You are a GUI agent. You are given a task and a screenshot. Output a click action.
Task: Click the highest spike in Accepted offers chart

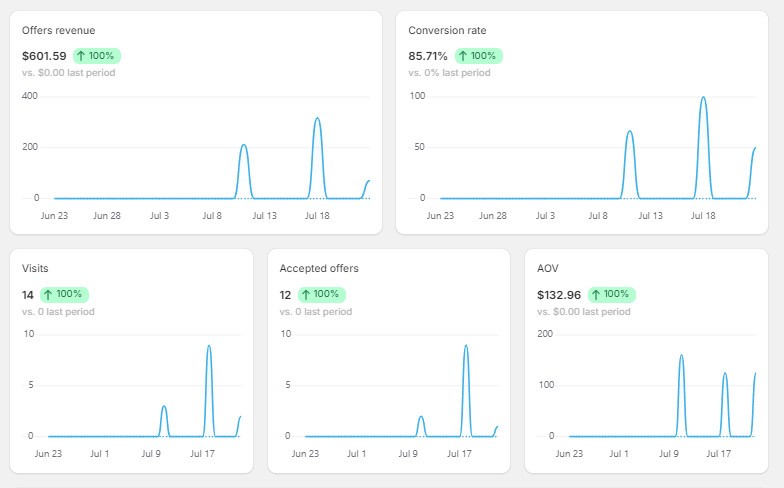(x=465, y=346)
